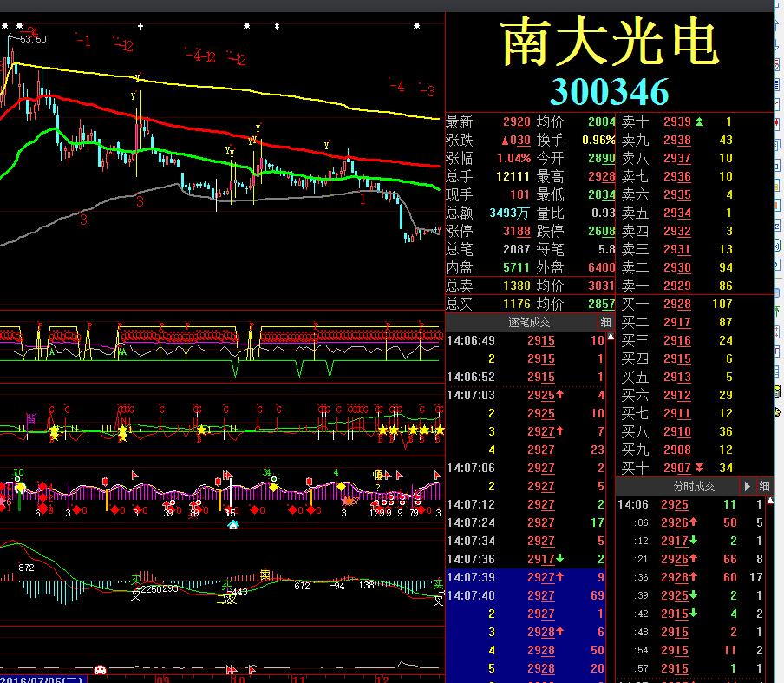The image size is (784, 683).
Task: Click the 量比 value 0.93
Action: coord(604,213)
